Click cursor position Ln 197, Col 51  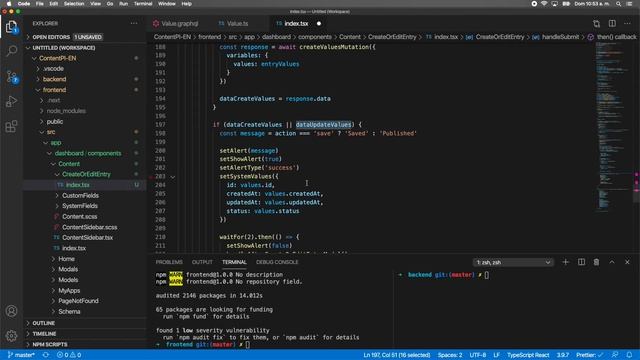coord(397,355)
